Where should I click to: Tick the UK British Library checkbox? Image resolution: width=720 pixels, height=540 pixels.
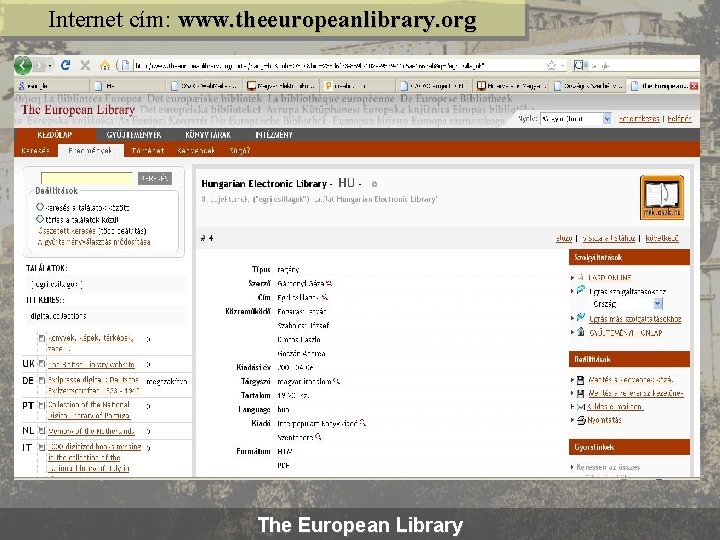pos(42,364)
